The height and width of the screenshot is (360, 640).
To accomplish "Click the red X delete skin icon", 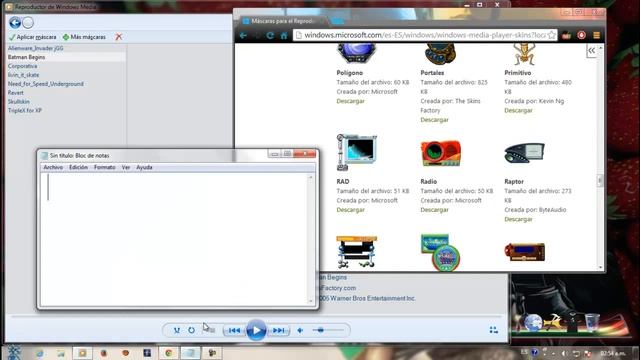I will (118, 37).
